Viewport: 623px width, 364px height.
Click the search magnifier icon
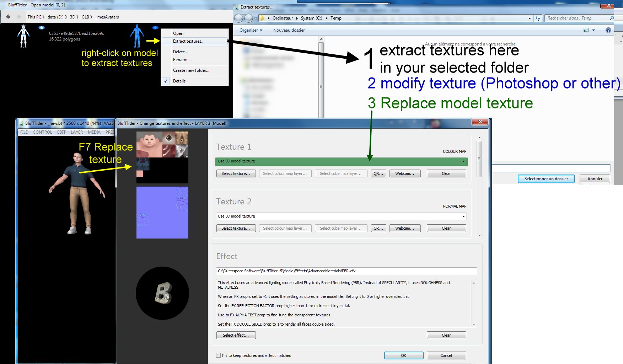point(611,18)
